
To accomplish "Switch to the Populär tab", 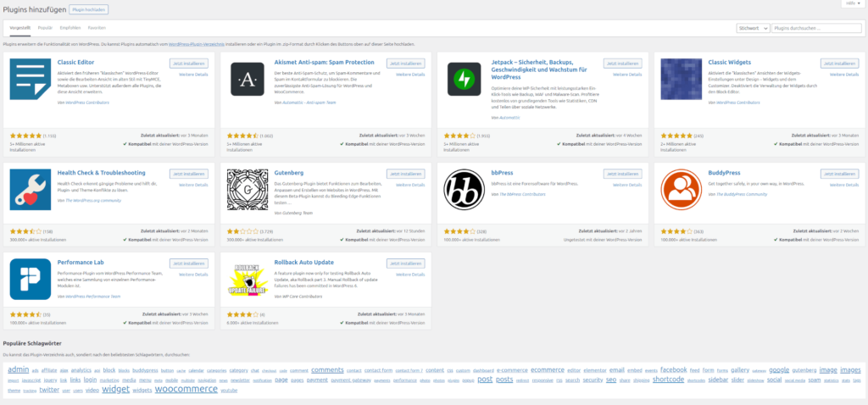I will [x=46, y=28].
